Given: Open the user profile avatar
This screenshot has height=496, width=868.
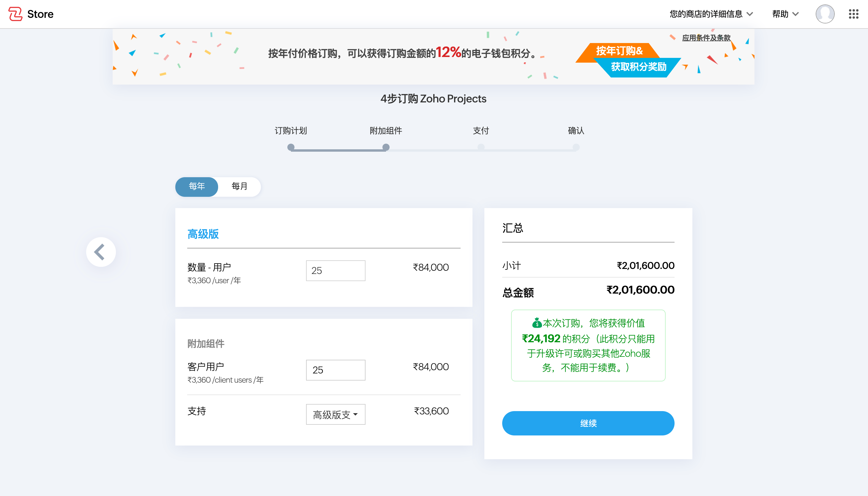Looking at the screenshot, I should (824, 14).
